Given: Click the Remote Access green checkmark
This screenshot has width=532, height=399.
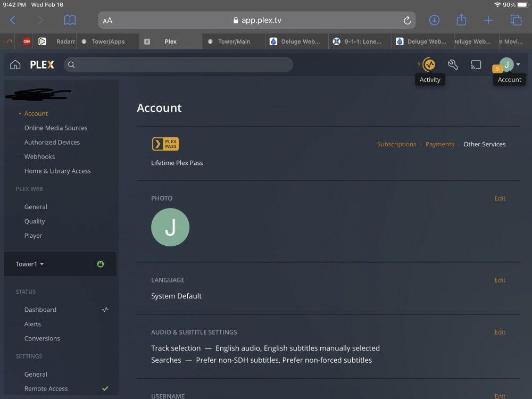Looking at the screenshot, I should 105,388.
